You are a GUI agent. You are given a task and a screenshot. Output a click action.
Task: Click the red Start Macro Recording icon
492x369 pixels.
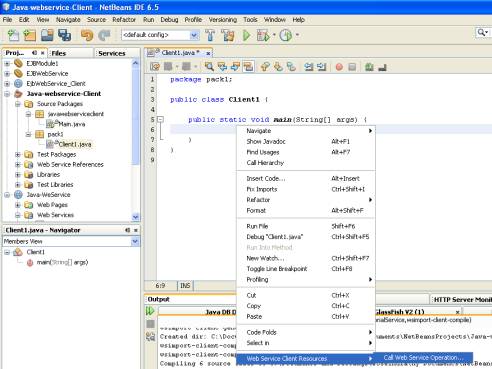339,67
